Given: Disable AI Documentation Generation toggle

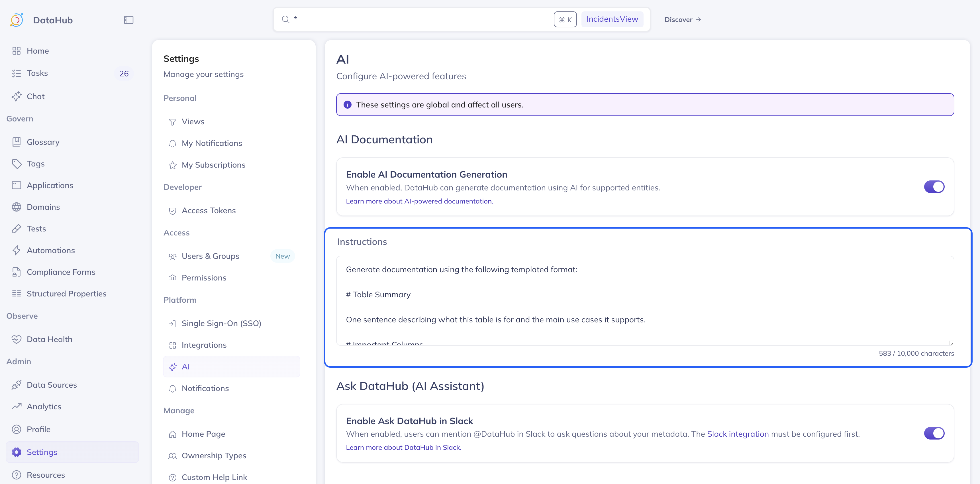Looking at the screenshot, I should coord(934,187).
